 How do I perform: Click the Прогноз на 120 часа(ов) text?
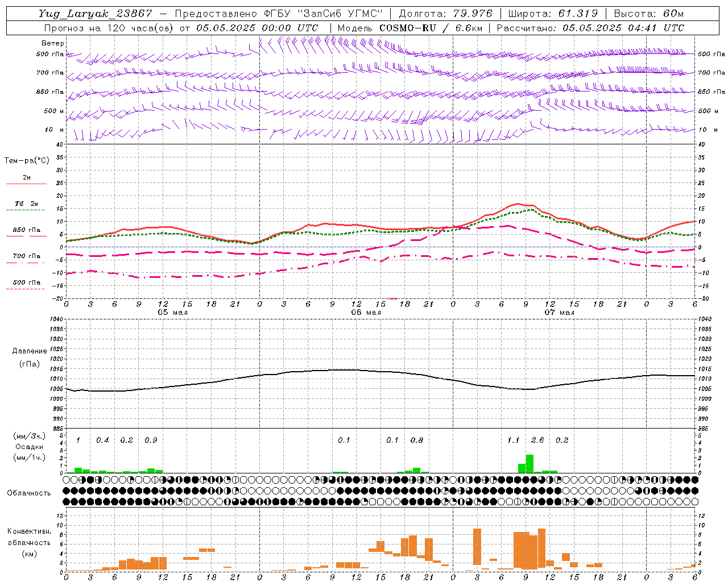(x=109, y=28)
